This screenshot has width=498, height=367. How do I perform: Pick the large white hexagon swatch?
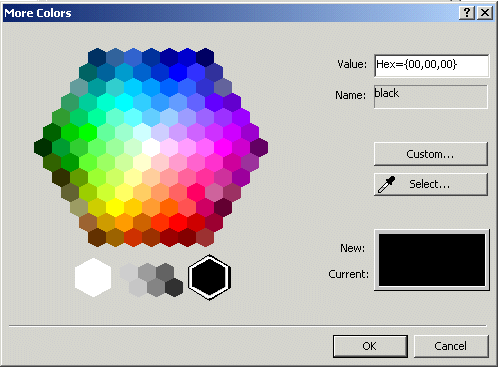coord(93,277)
